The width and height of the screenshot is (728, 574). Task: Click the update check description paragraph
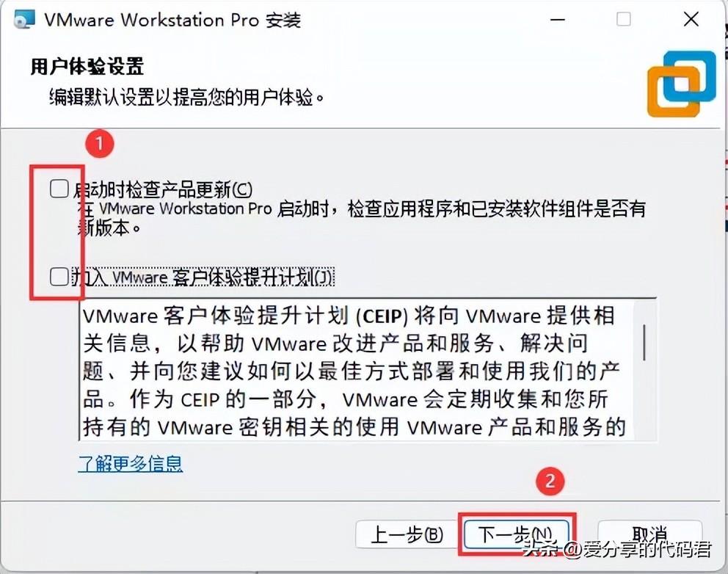tap(361, 218)
